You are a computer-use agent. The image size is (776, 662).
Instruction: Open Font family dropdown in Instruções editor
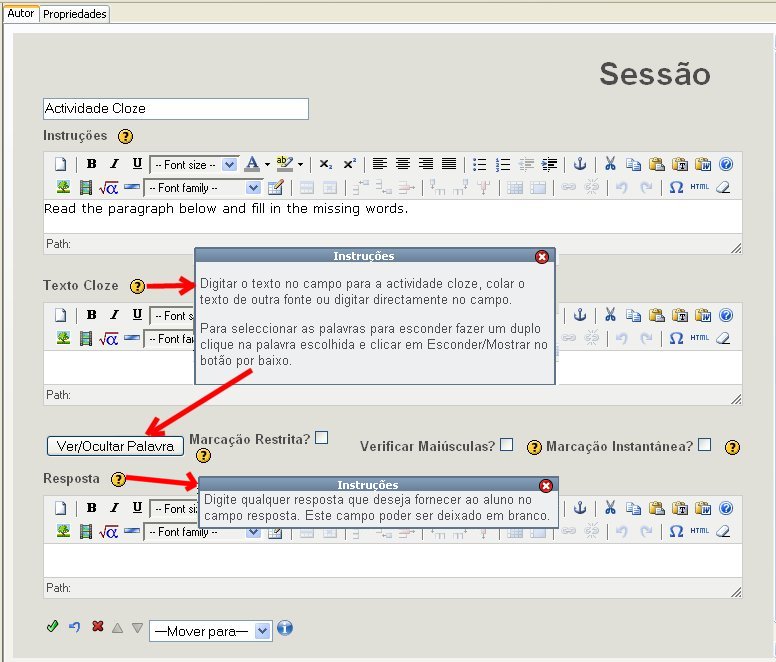point(203,187)
